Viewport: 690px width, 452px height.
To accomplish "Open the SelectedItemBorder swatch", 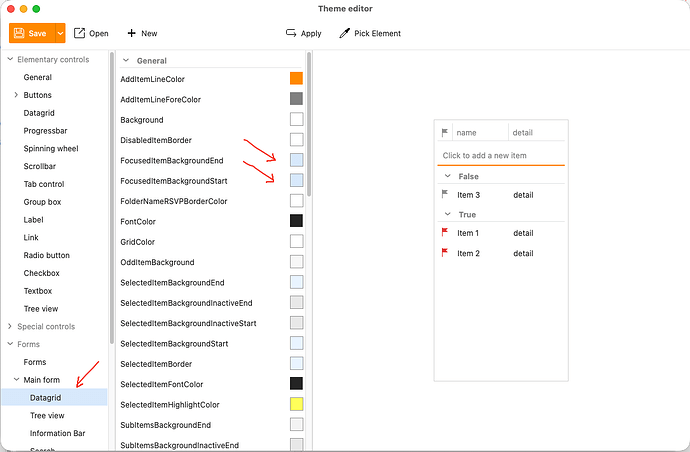I will tap(296, 364).
